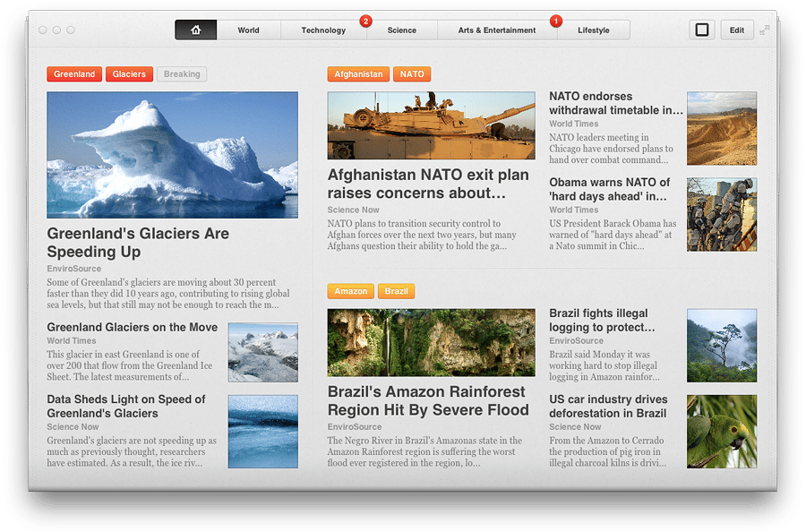806x532 pixels.
Task: Click summary 'Brazil said Monday it was working hard'
Action: (x=604, y=365)
